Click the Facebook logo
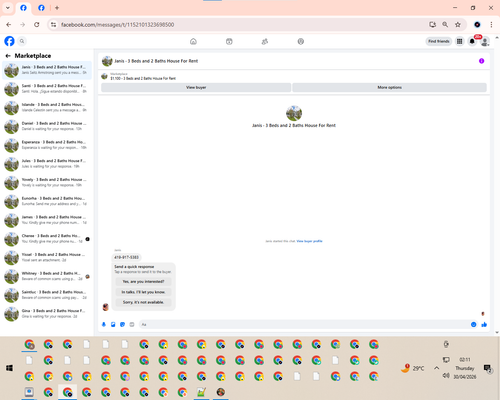Viewport: 500px width, 400px height. point(9,41)
